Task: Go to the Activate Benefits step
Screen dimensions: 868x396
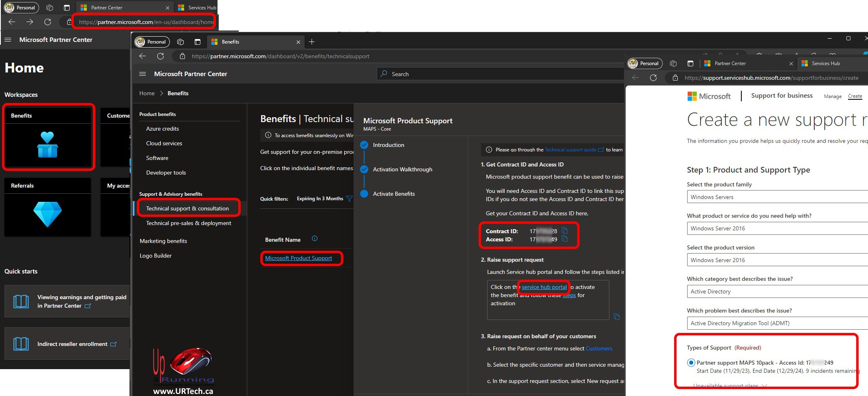Action: click(x=393, y=194)
